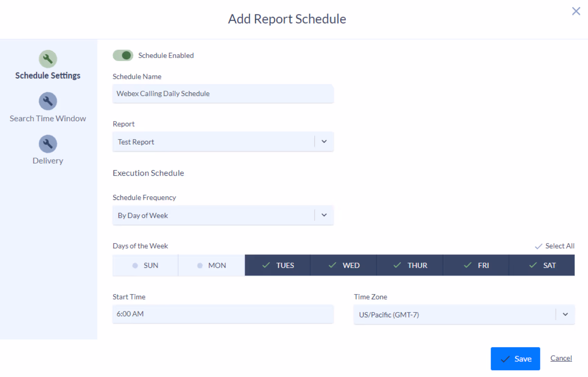Close the Add Report Schedule dialog
This screenshot has height=377, width=588.
click(x=576, y=11)
